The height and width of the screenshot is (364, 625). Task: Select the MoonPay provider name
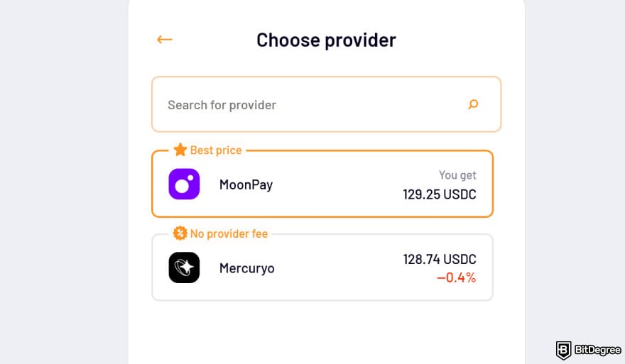[x=246, y=185]
